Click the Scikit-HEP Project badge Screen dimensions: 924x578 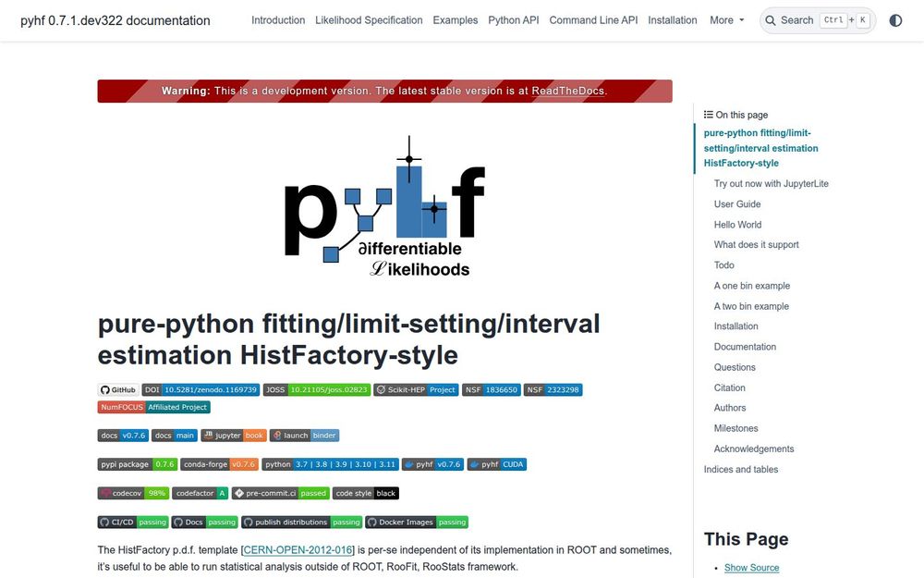click(x=415, y=389)
